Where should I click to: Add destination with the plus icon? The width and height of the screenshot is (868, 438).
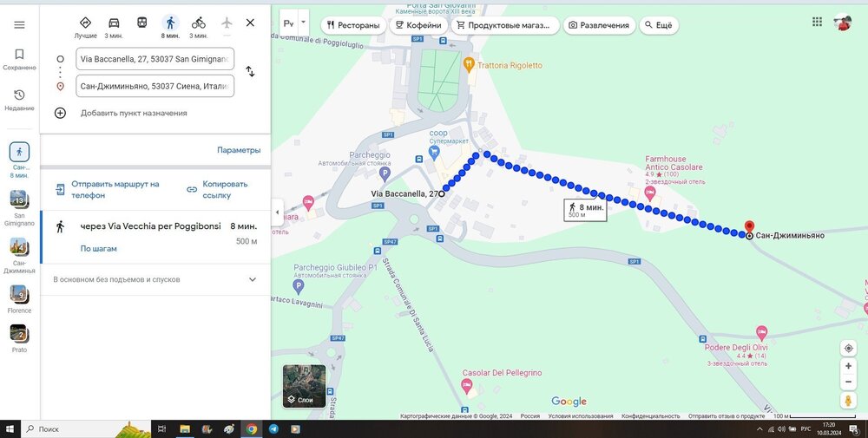tap(60, 113)
